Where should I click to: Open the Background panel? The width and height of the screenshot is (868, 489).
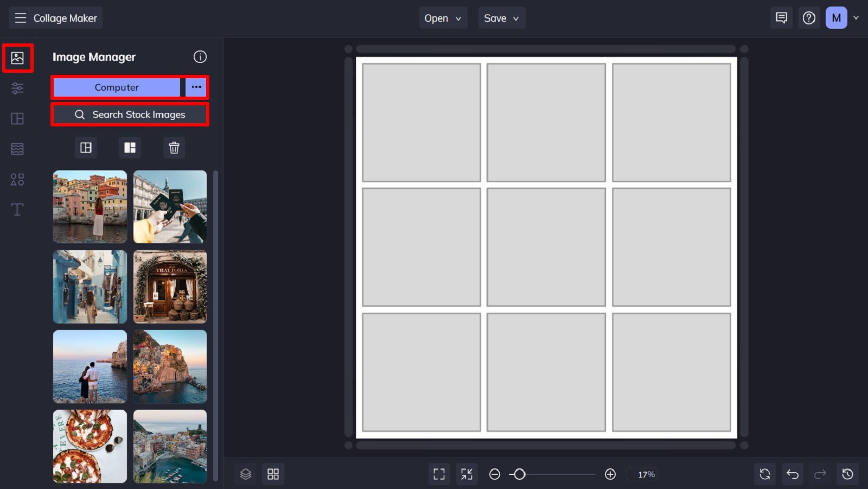(x=17, y=149)
